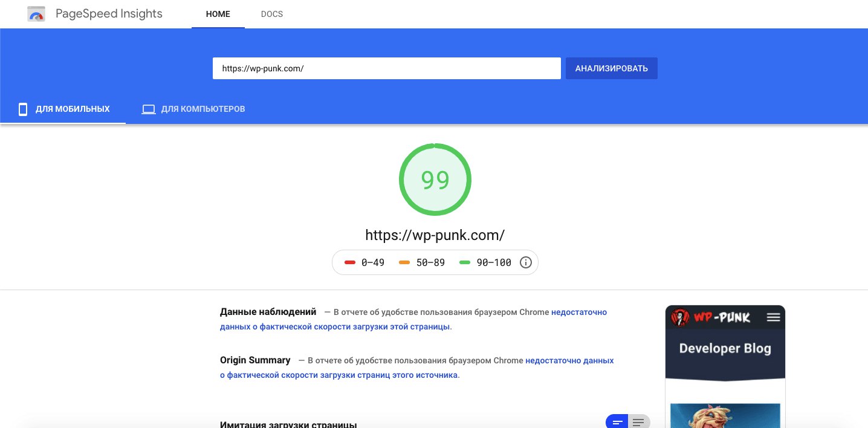The image size is (868, 428).
Task: Click the URL input field with wp-punk.com
Action: [387, 68]
